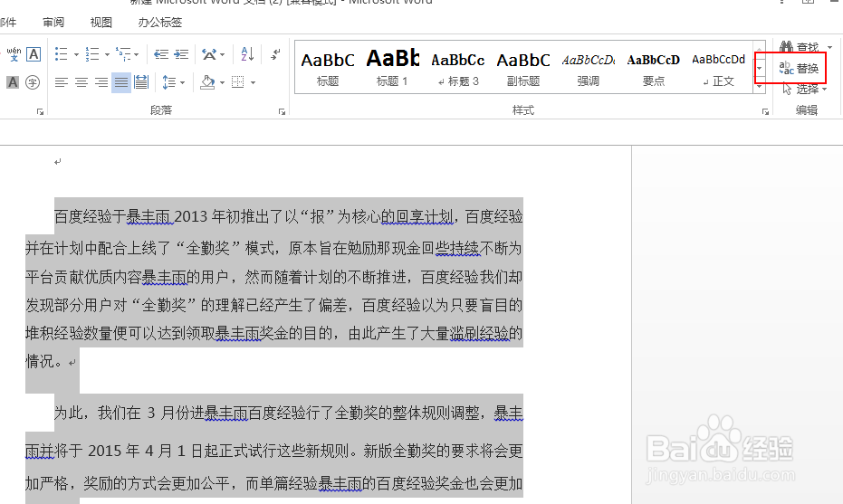Apply the 标题 3 style

tap(458, 68)
